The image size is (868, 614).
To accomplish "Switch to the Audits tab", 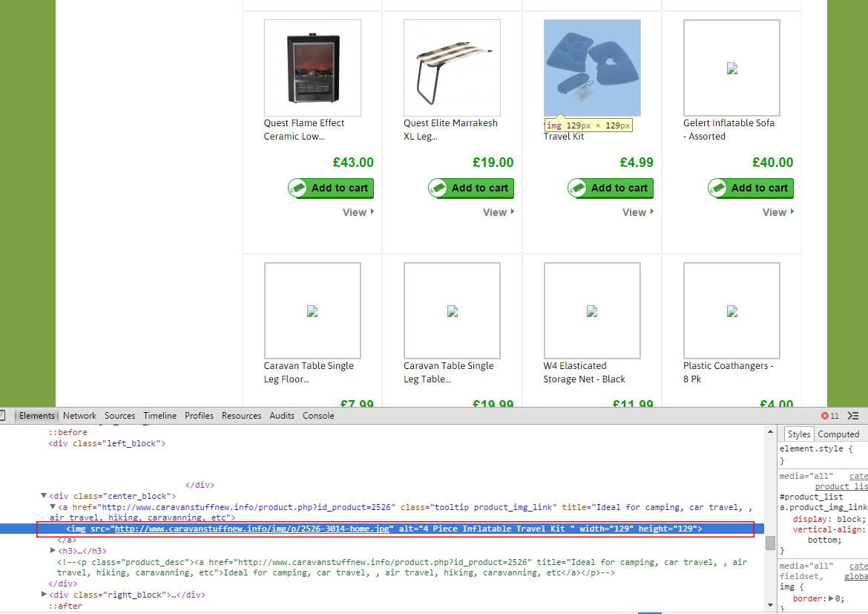I will tap(282, 416).
